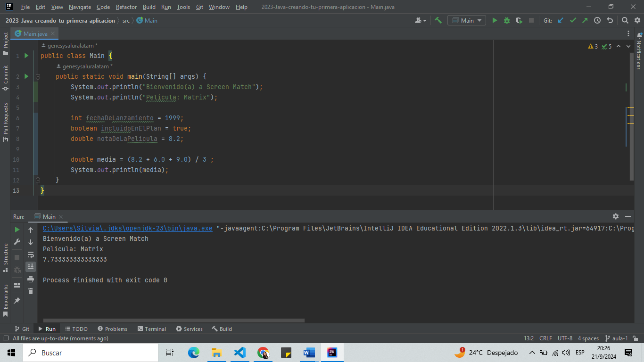Viewport: 644px width, 362px height.
Task: Click the java.exe path link in console
Action: point(128,228)
